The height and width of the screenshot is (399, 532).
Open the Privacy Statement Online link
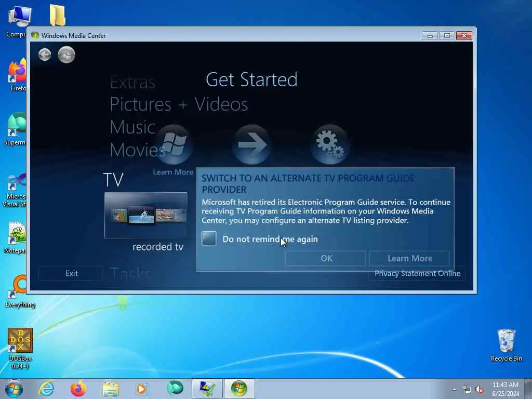coord(417,273)
